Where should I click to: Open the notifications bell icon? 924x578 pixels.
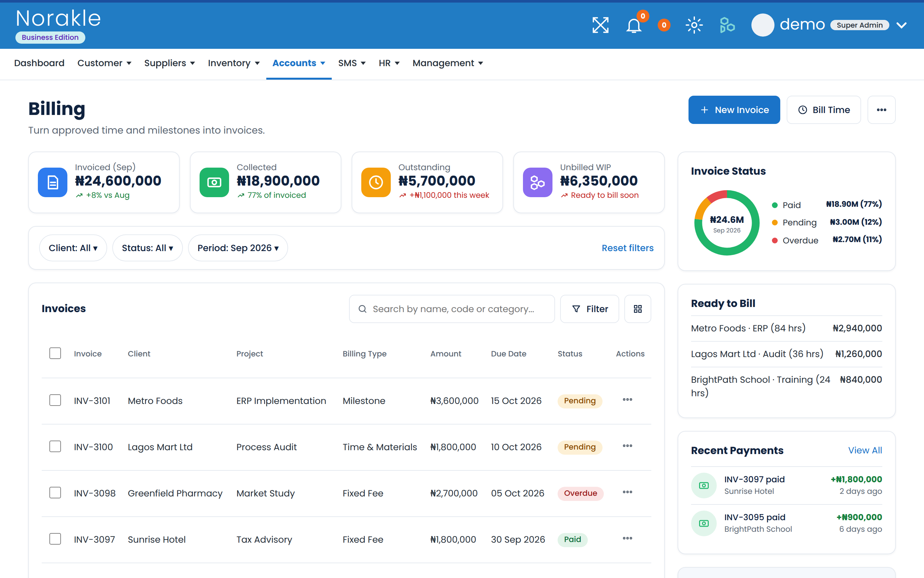point(634,26)
